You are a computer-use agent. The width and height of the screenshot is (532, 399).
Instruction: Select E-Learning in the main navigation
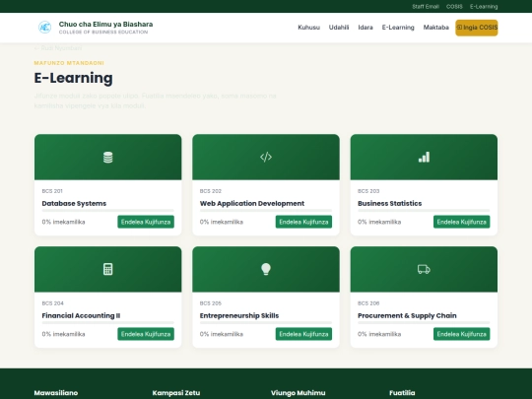(398, 28)
